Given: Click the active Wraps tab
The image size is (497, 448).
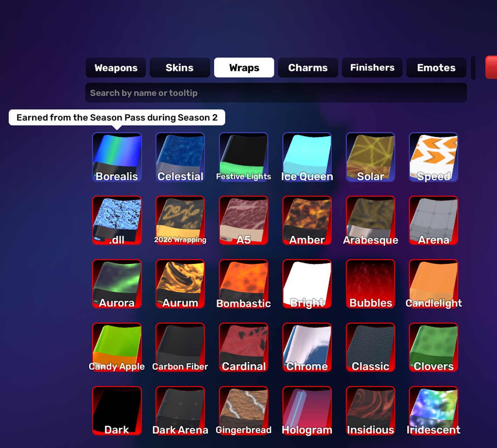Looking at the screenshot, I should 244,68.
